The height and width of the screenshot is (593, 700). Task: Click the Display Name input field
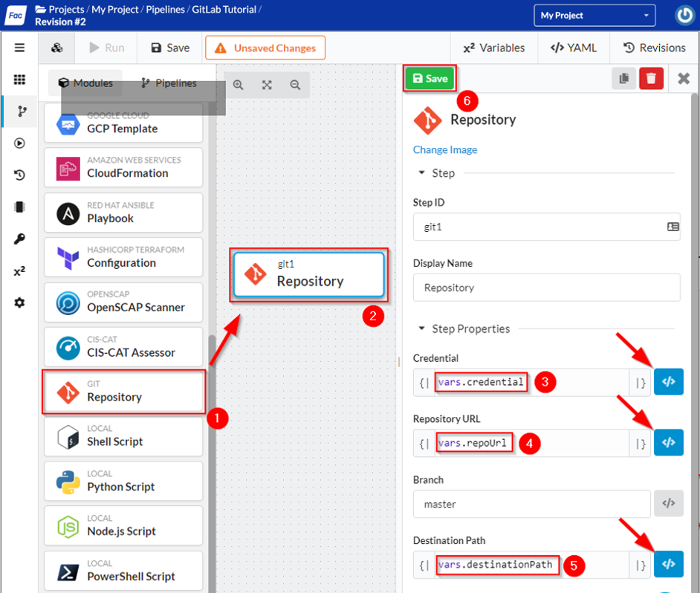click(x=546, y=288)
